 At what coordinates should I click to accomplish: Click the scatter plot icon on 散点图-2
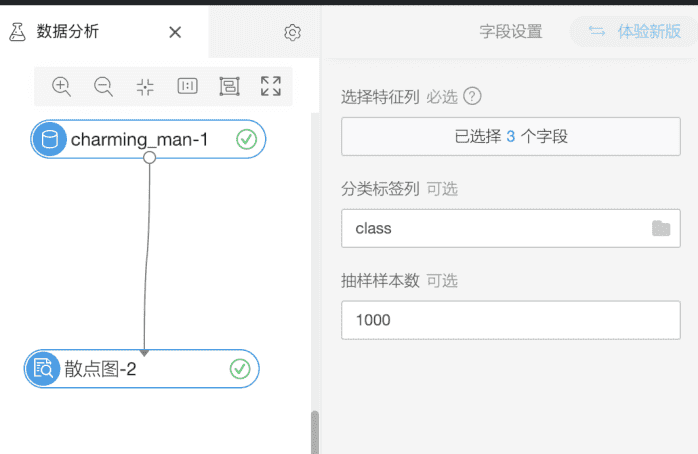point(43,369)
